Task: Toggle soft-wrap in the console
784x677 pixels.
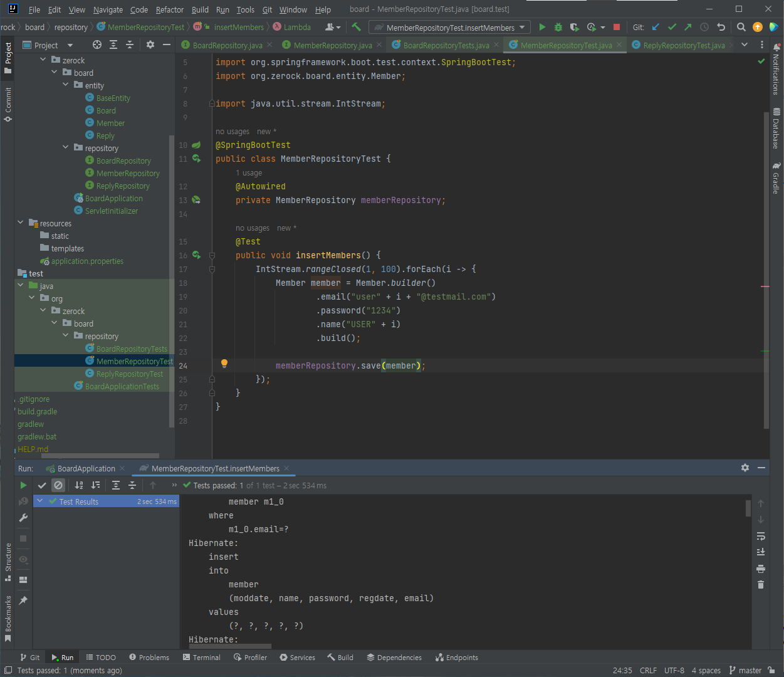Action: 761,536
